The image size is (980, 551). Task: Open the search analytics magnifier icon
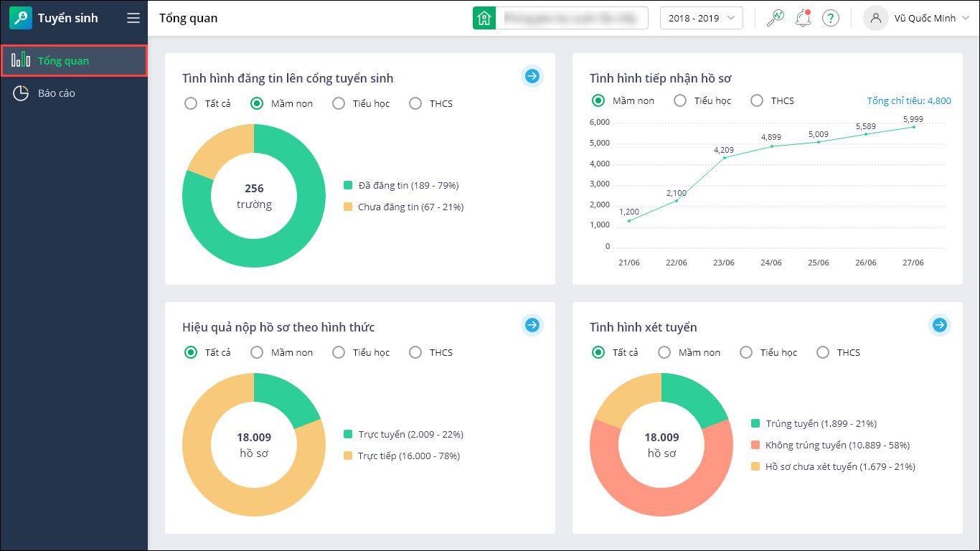click(x=776, y=18)
